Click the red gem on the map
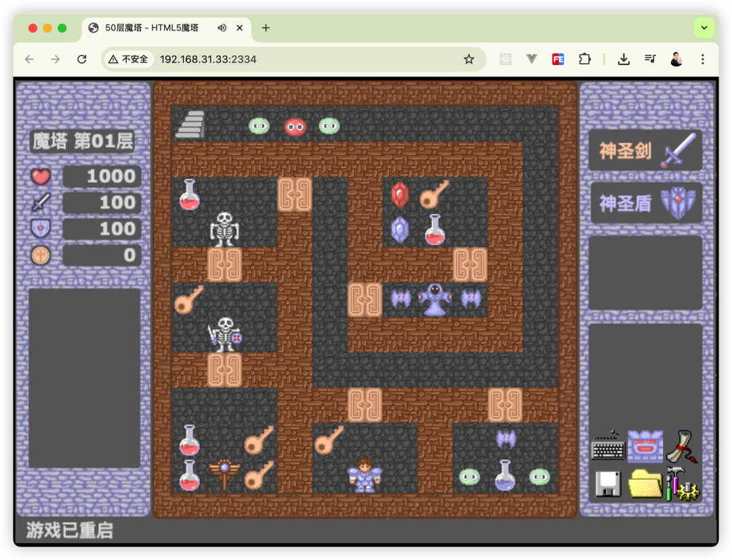This screenshot has width=732, height=560. click(x=399, y=197)
